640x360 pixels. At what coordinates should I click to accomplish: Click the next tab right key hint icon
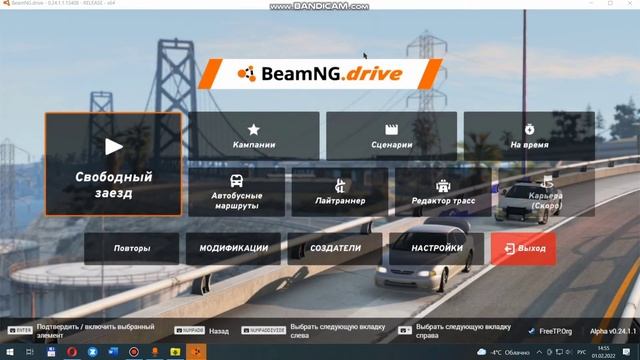(405, 331)
